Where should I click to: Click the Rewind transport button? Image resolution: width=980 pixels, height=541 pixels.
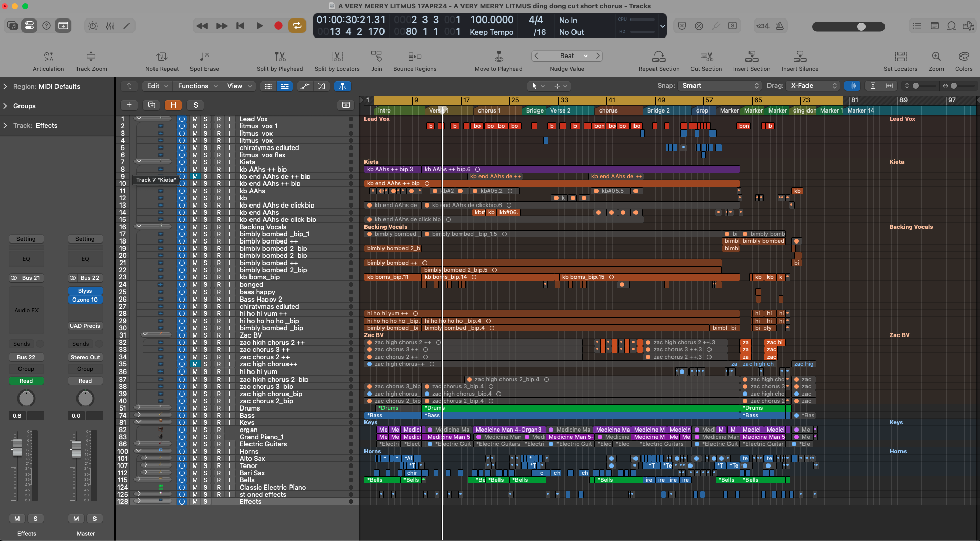[202, 26]
